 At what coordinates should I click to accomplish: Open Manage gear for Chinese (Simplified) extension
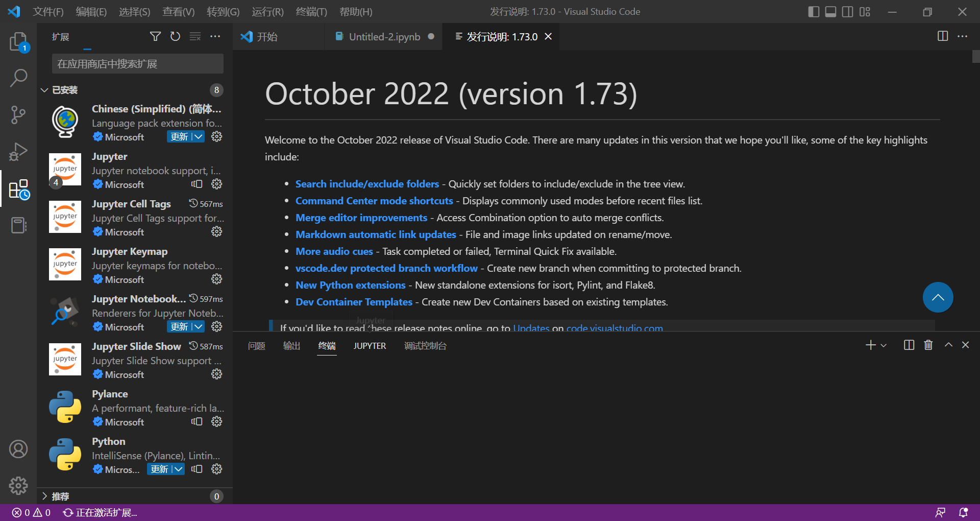click(217, 137)
